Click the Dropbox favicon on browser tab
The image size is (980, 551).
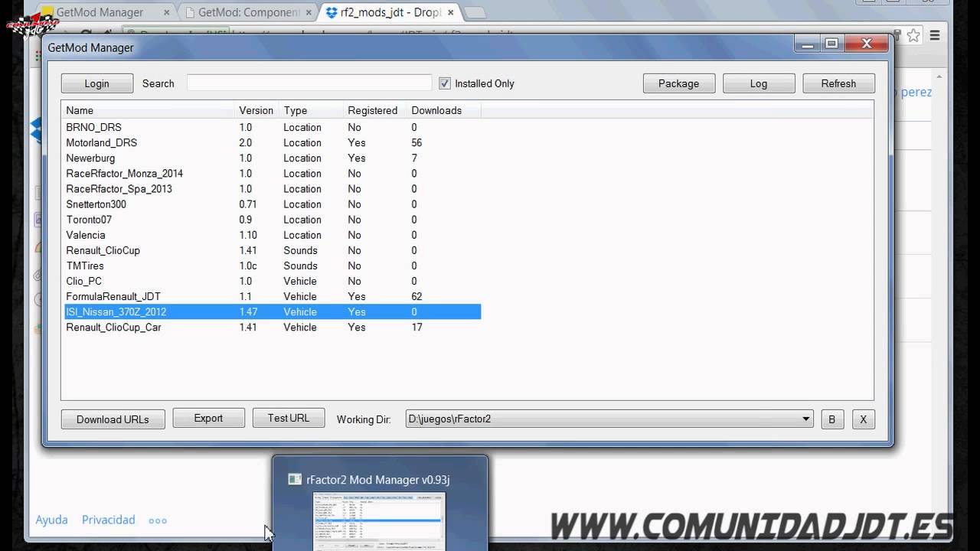[x=332, y=12]
